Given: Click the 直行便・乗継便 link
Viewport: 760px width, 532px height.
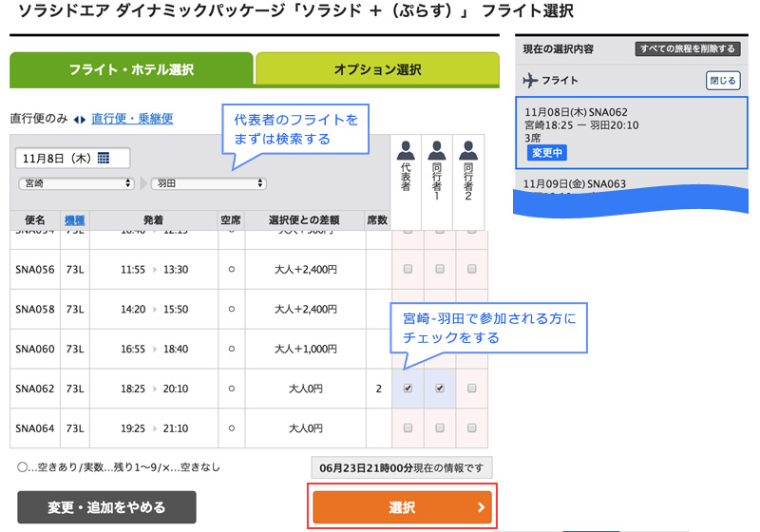Looking at the screenshot, I should coord(132,119).
